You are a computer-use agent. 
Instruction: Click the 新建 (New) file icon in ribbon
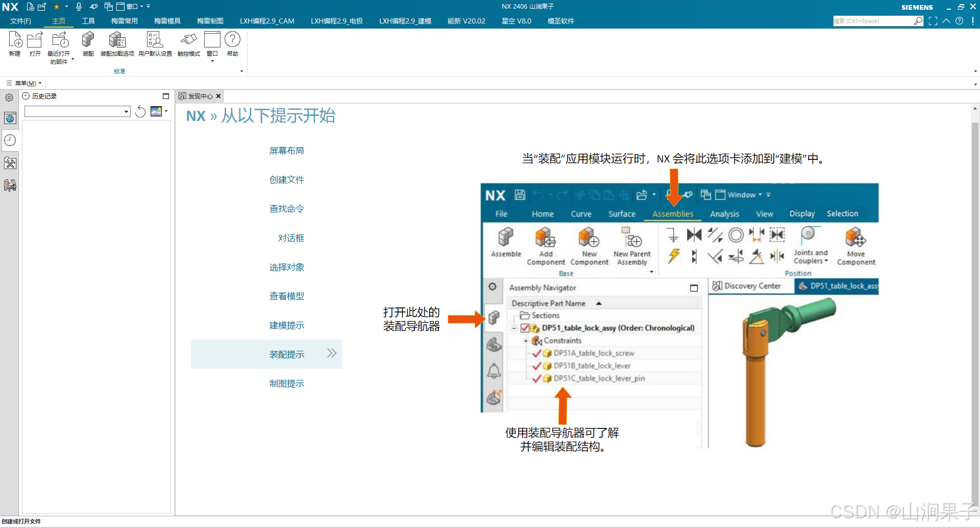(15, 40)
